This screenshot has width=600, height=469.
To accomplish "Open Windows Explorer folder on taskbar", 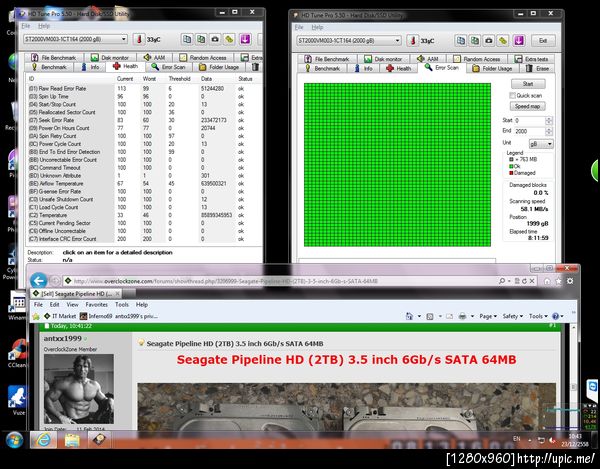I will [72, 440].
